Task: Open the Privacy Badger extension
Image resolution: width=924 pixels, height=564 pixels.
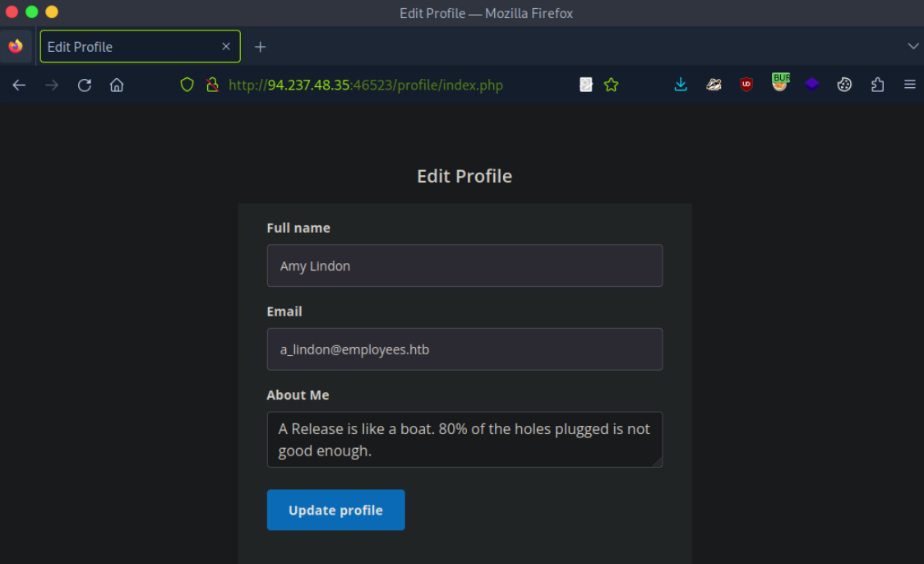Action: point(714,85)
